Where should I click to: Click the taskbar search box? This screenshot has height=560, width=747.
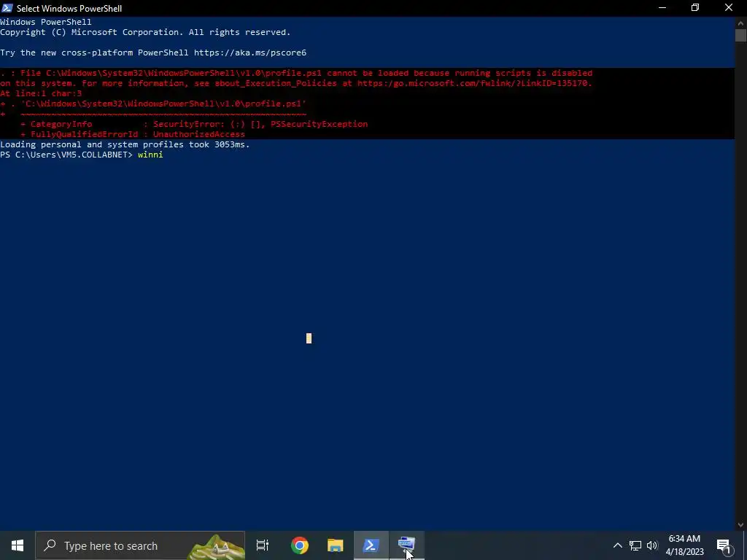click(140, 545)
